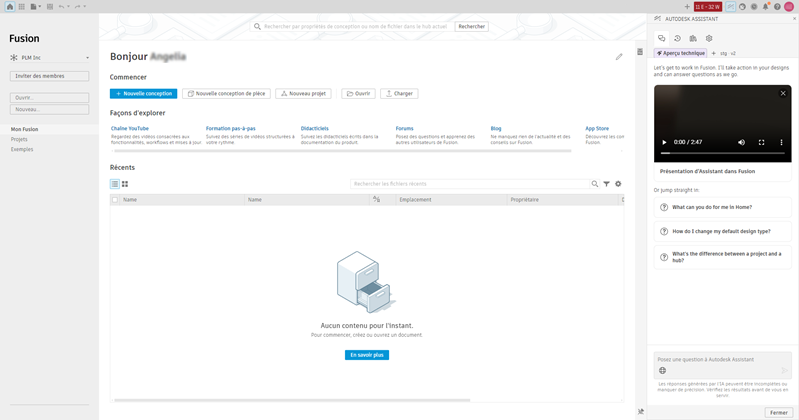Open the Assistant history tab
Viewport: 799px width, 420px height.
[677, 38]
